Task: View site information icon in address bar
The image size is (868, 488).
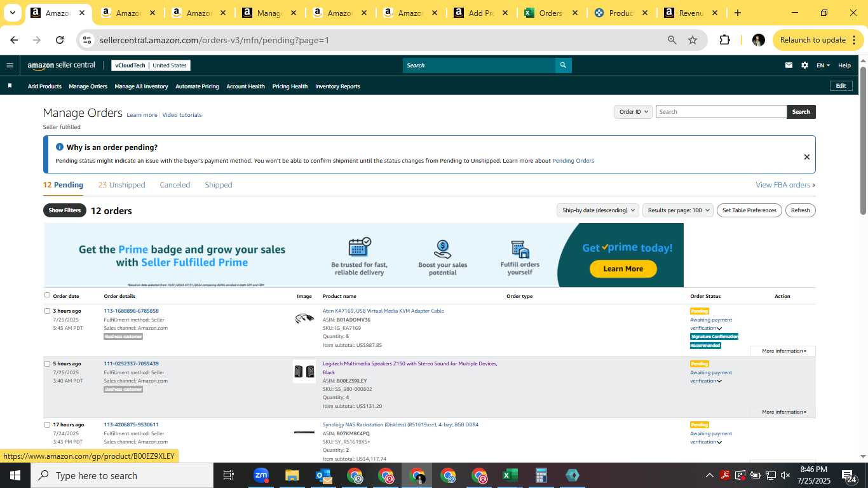Action: coord(87,40)
